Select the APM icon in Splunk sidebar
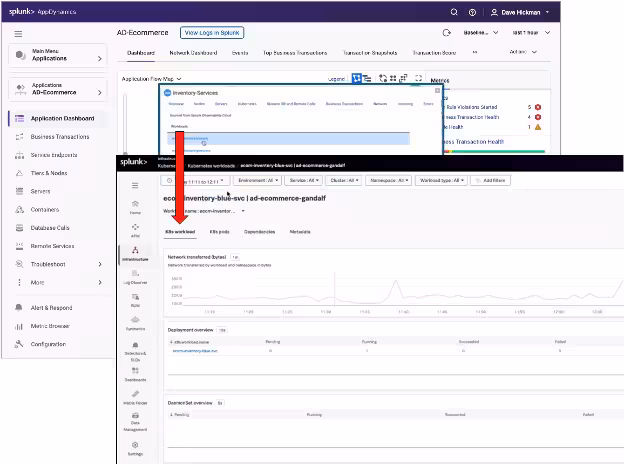The width and height of the screenshot is (624, 464). 135,228
